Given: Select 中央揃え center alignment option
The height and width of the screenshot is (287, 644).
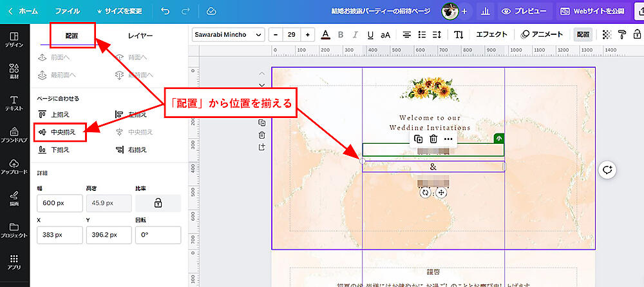Looking at the screenshot, I should pyautogui.click(x=58, y=132).
